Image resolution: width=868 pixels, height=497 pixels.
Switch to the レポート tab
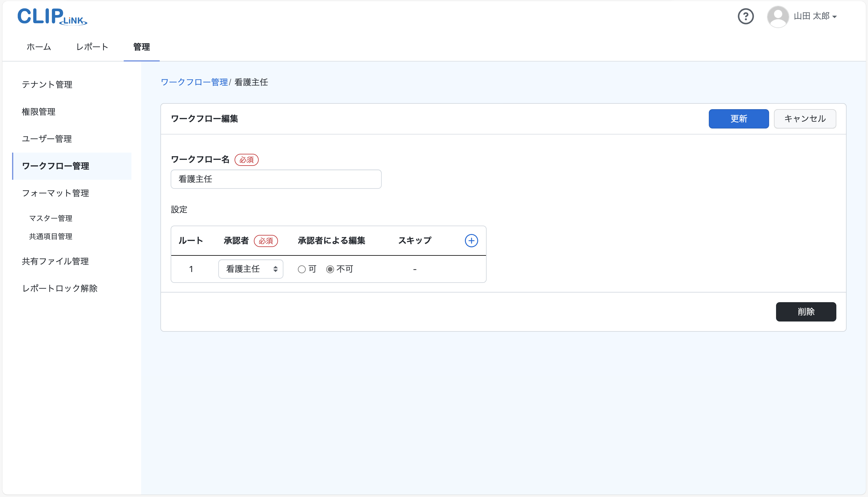tap(92, 47)
